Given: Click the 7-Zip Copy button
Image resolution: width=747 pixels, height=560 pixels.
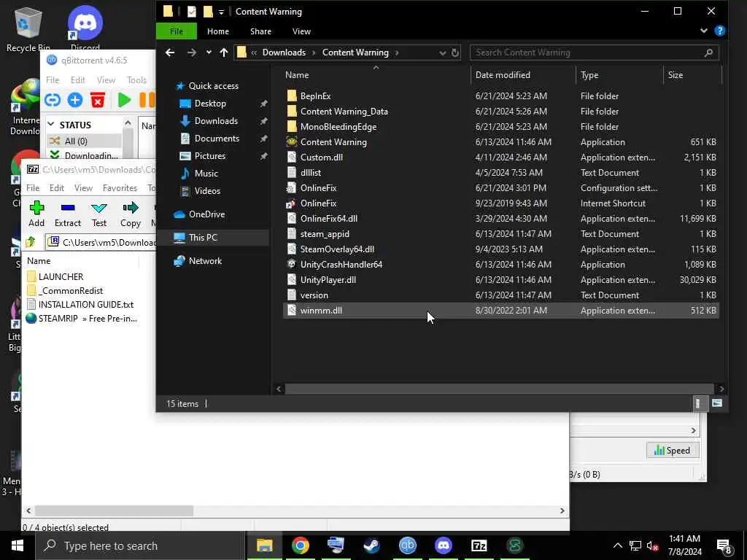Looking at the screenshot, I should pyautogui.click(x=130, y=214).
